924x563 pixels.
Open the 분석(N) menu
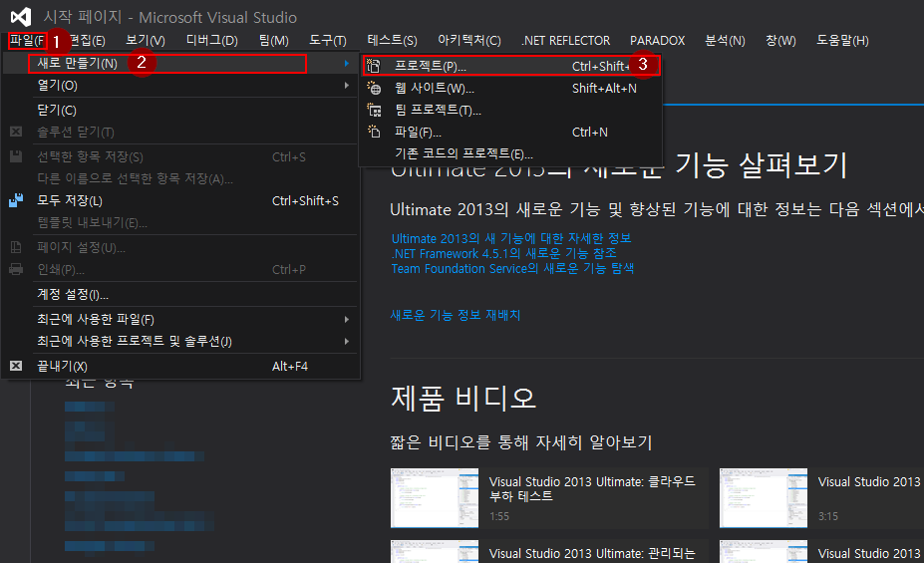726,41
